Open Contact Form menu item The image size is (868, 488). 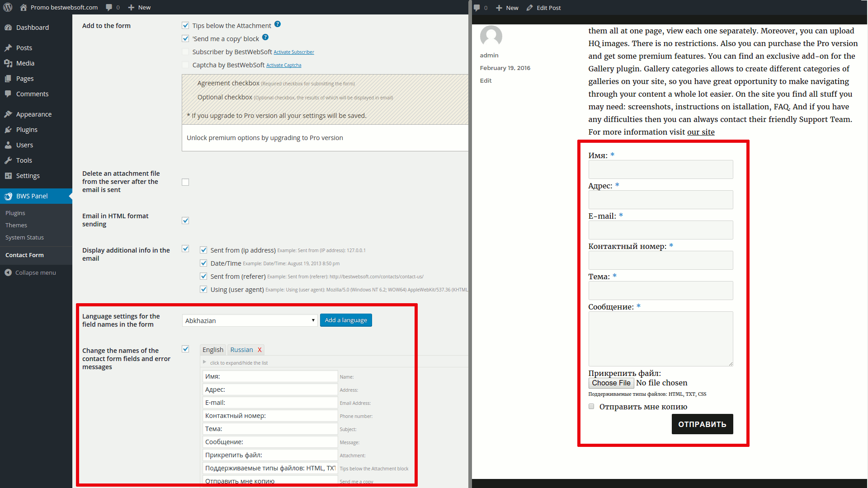tap(24, 255)
